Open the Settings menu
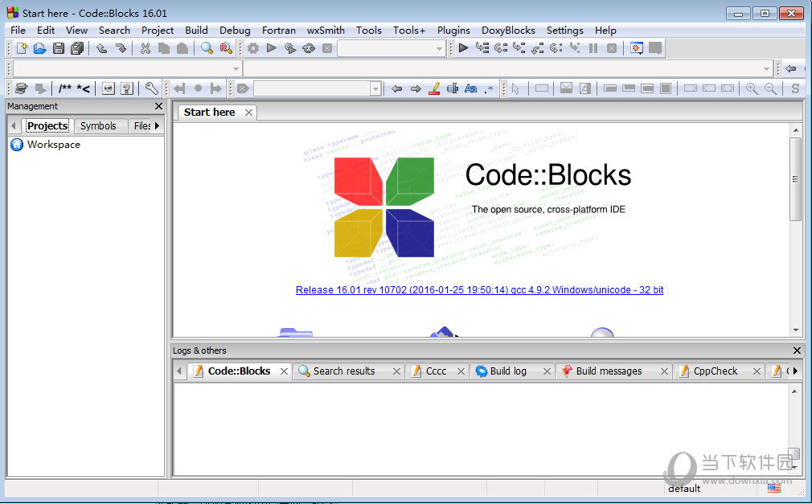 point(564,30)
